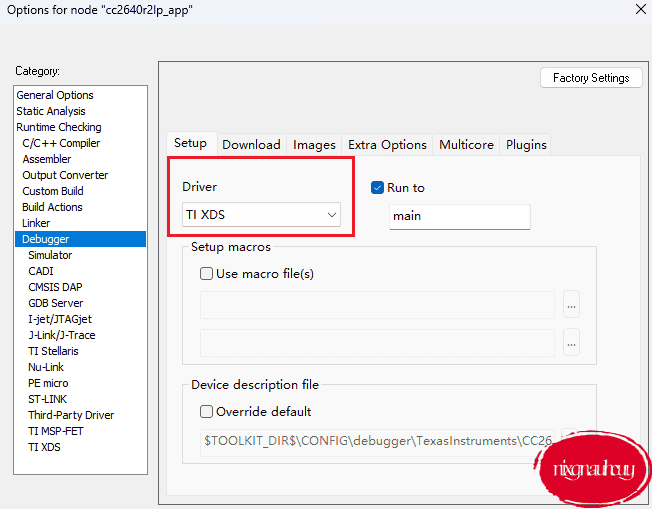
Task: Select the Plugins tab
Action: (x=526, y=144)
